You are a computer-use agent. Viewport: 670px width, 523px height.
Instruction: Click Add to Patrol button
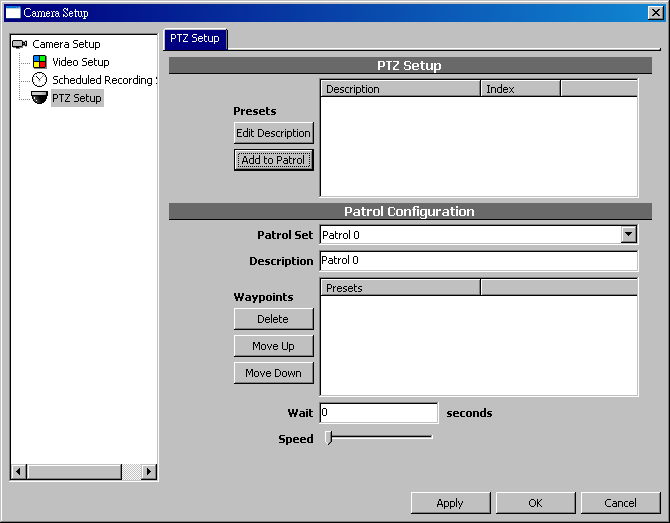273,160
